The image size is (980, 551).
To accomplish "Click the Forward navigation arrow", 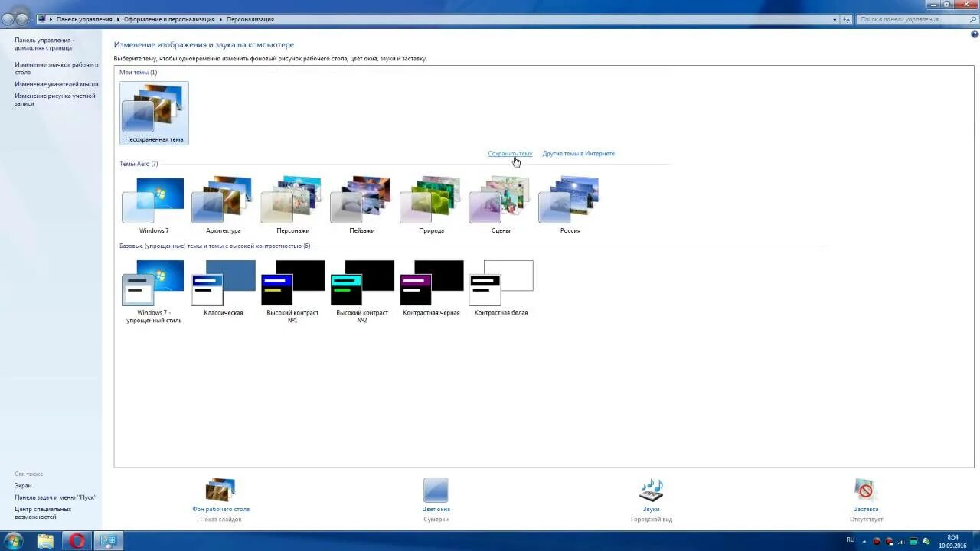I will 23,19.
